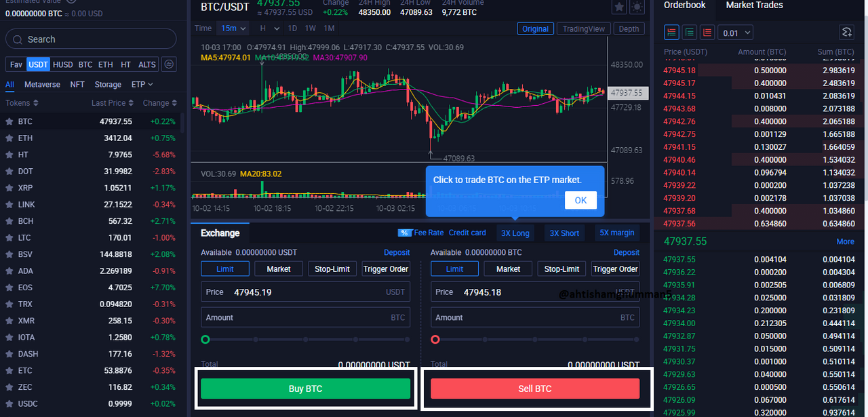Set chart interval to 1D

(x=292, y=28)
